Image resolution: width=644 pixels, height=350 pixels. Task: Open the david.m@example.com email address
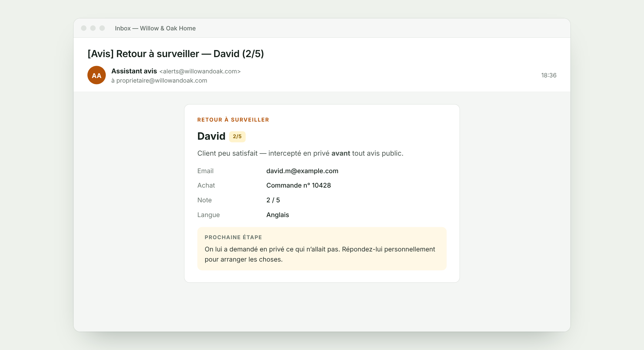point(302,171)
